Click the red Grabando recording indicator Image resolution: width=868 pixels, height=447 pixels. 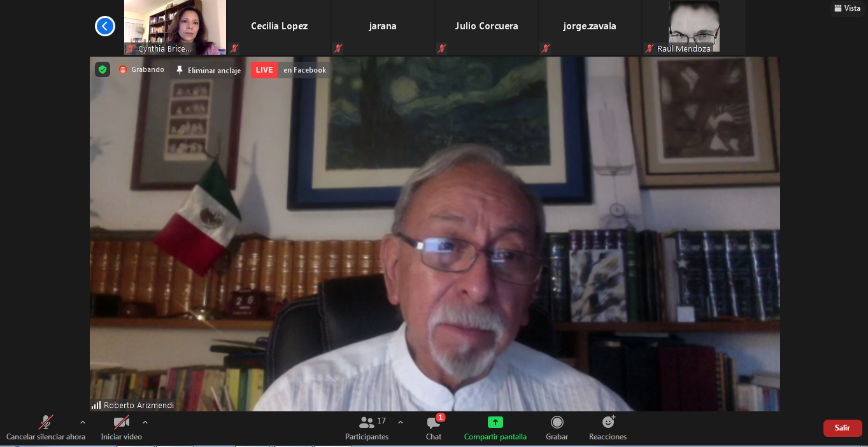click(x=123, y=70)
